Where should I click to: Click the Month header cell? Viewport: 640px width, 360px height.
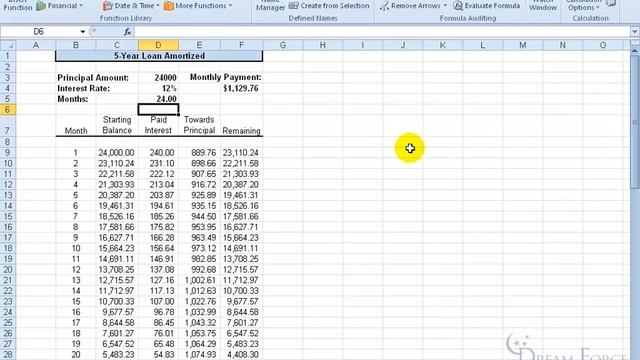point(76,125)
